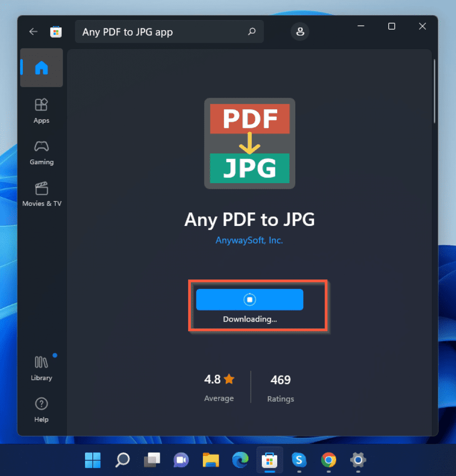Stop the download with the blue button

click(249, 300)
